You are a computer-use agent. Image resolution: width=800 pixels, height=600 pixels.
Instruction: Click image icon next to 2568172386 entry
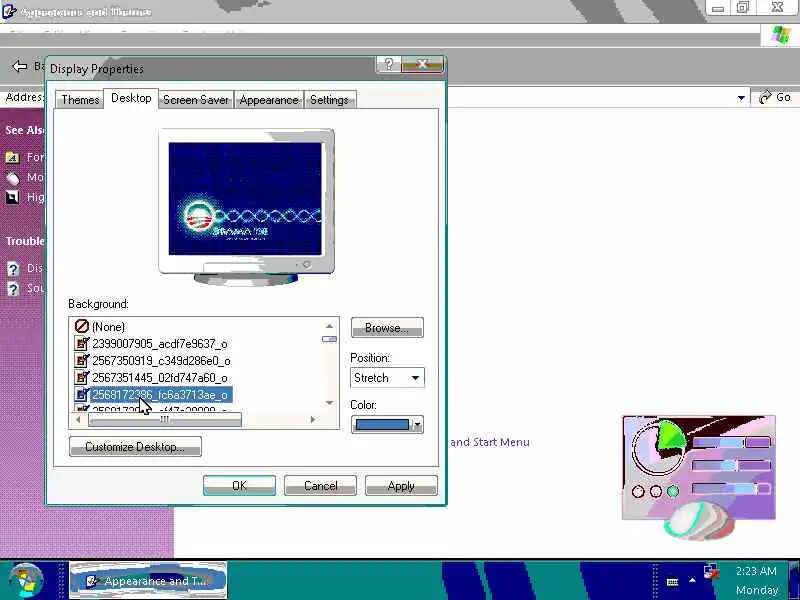(82, 394)
